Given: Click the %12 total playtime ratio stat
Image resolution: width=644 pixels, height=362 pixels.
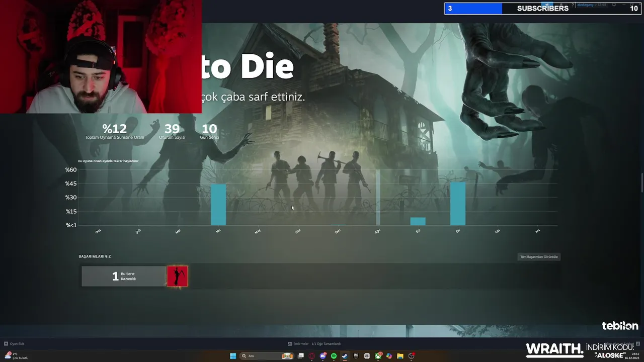Looking at the screenshot, I should click(115, 131).
